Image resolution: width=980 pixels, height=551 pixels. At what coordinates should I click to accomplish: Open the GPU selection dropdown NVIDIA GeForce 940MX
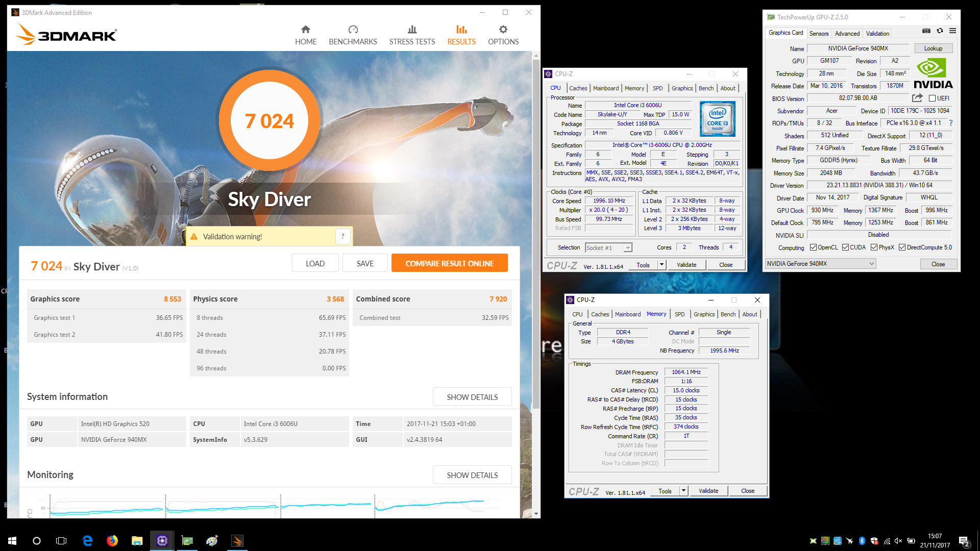(x=820, y=264)
